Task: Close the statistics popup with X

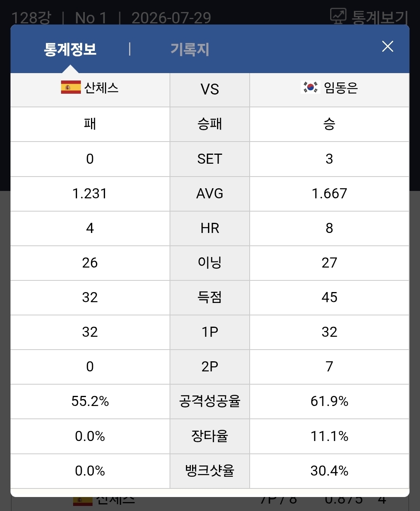Action: click(x=387, y=47)
